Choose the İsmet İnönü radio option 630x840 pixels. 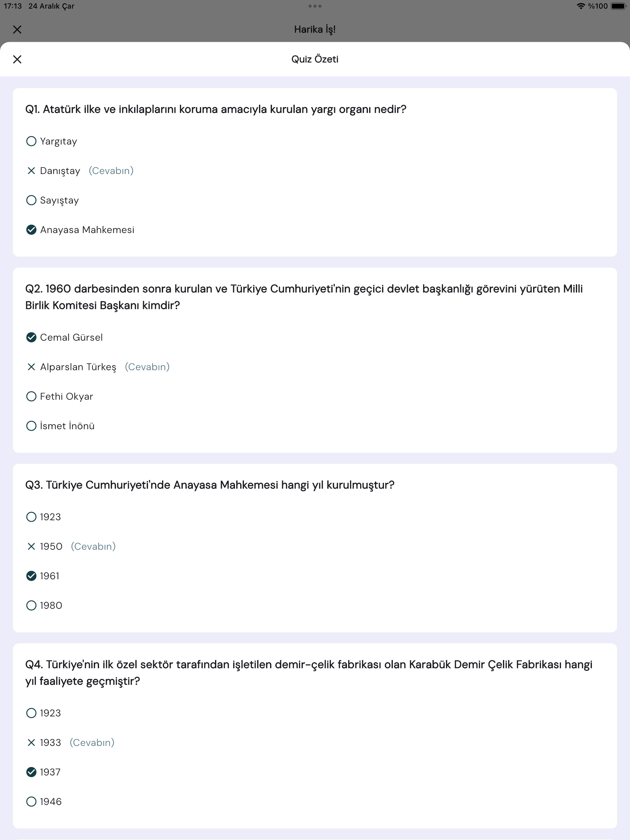(31, 426)
